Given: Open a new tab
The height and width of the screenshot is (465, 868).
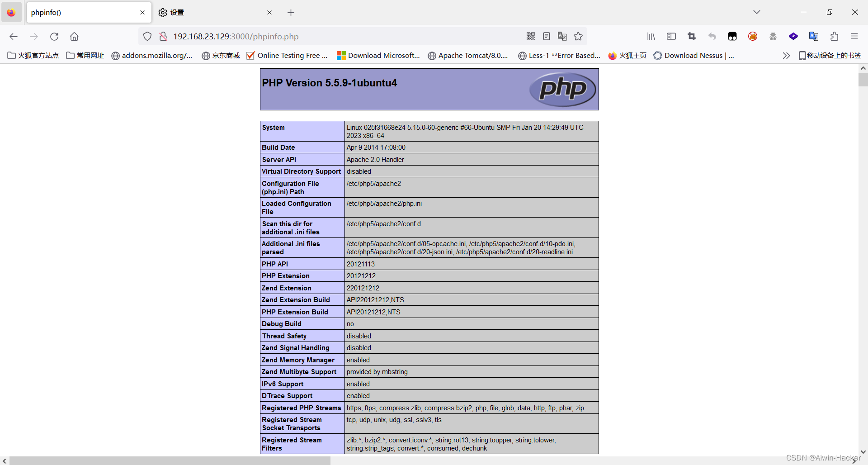Looking at the screenshot, I should tap(291, 13).
